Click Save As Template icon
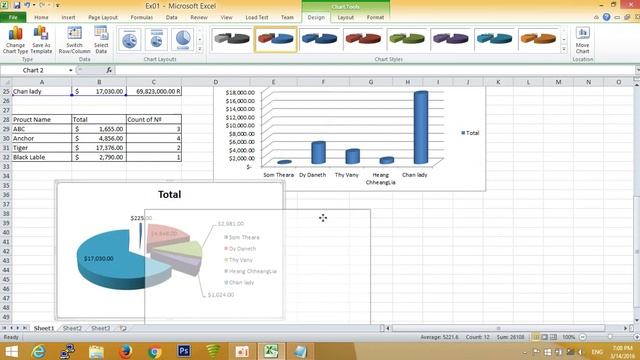Screen dimensions: 640x360 coord(41,40)
